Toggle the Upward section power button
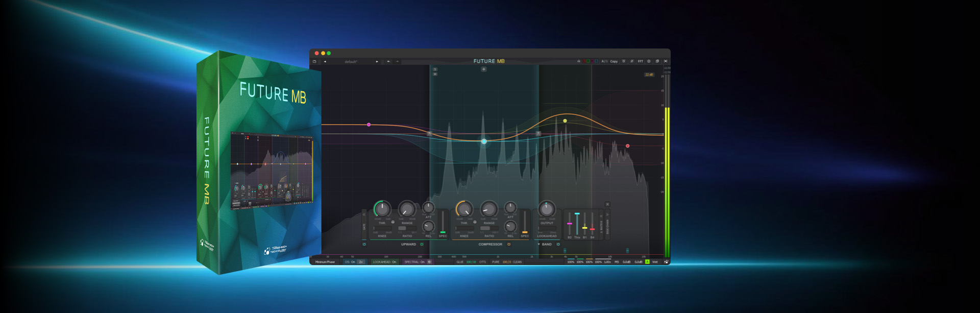Screen dimensions: 980x313 422,244
